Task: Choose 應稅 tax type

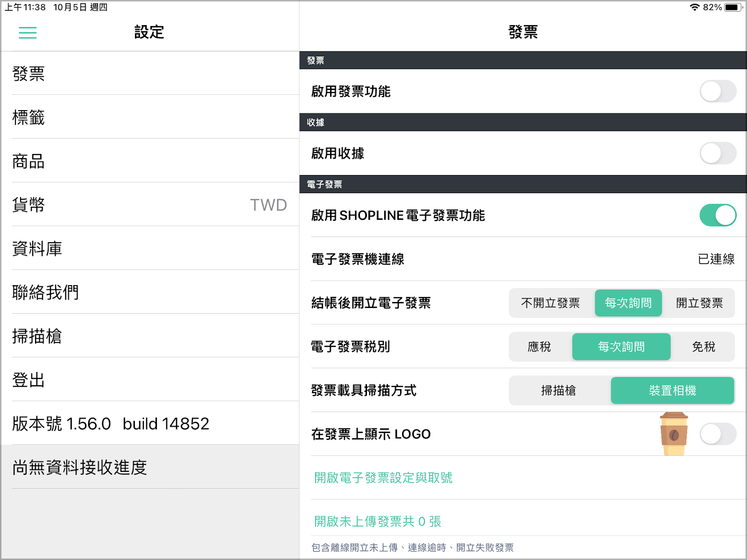Action: (539, 347)
